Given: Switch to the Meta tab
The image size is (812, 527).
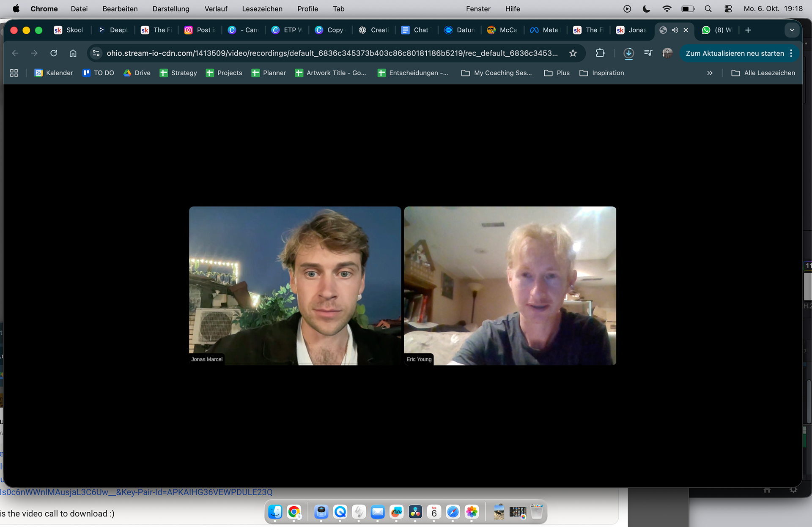Looking at the screenshot, I should click(x=544, y=30).
